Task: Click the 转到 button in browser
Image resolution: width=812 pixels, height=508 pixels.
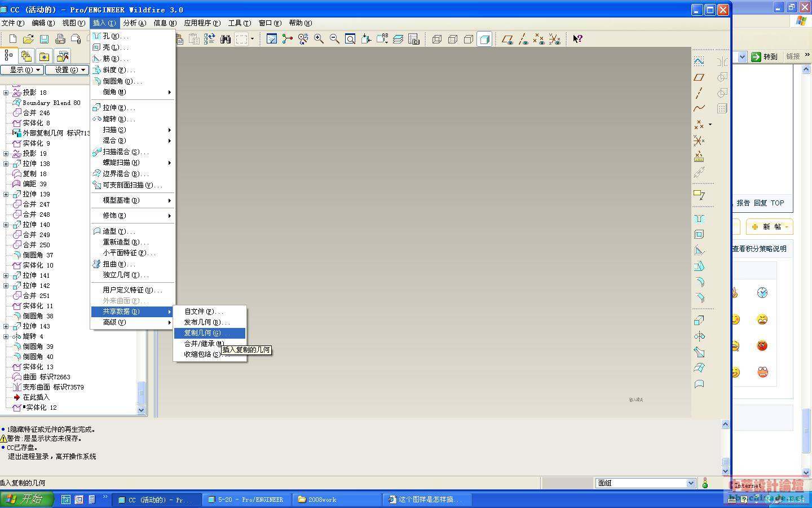Action: (x=765, y=56)
